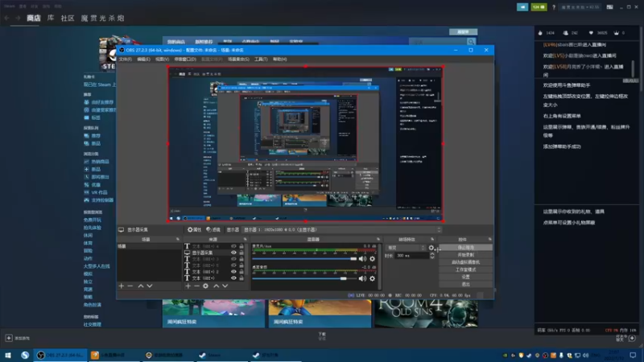
Task: Toggle visibility of 文本 (GDI+) 2 source
Action: coord(233,272)
